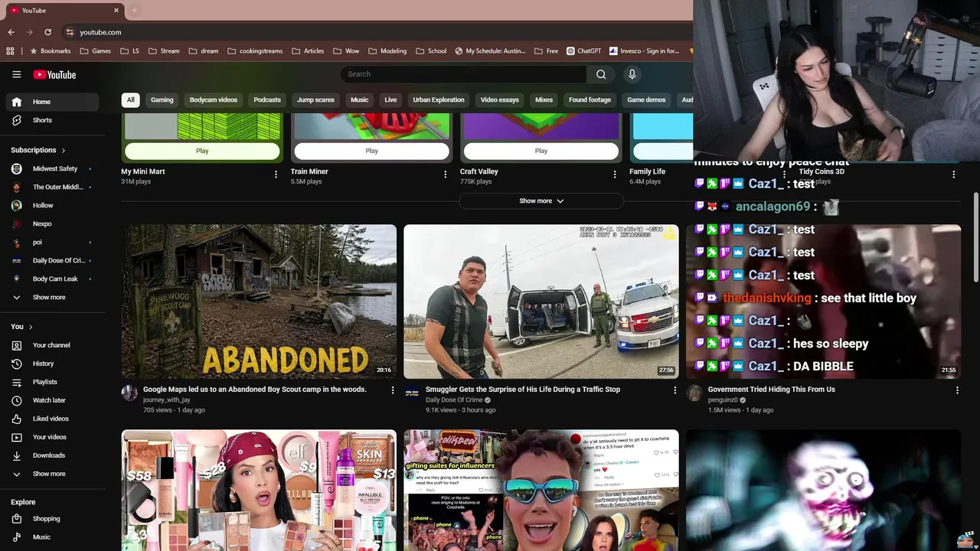The image size is (980, 551).
Task: Play the My Mini Mart game
Action: [202, 151]
